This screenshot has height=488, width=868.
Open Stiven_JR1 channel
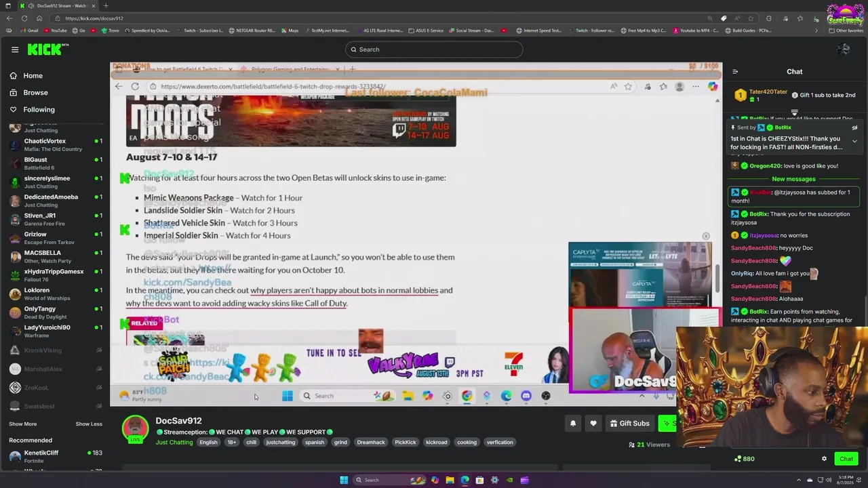pos(56,219)
